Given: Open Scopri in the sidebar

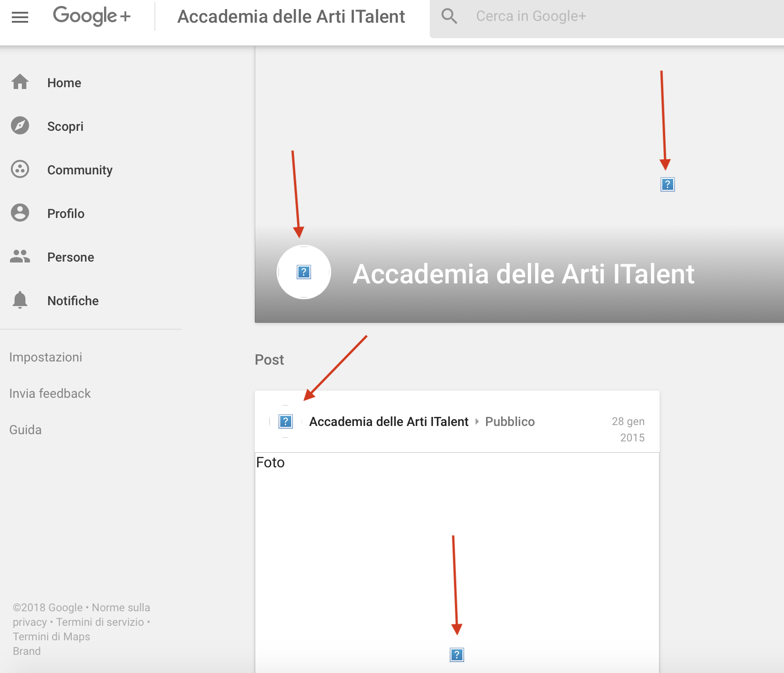Looking at the screenshot, I should click(x=65, y=127).
